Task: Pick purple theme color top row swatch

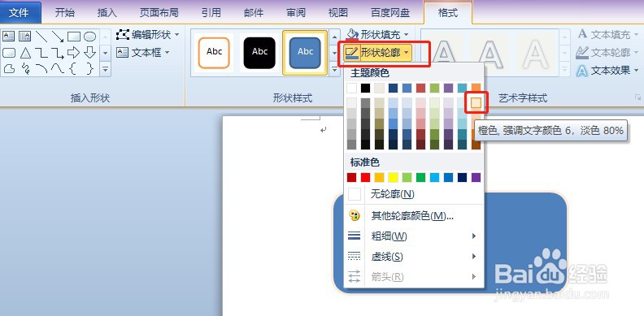Action: click(449, 89)
